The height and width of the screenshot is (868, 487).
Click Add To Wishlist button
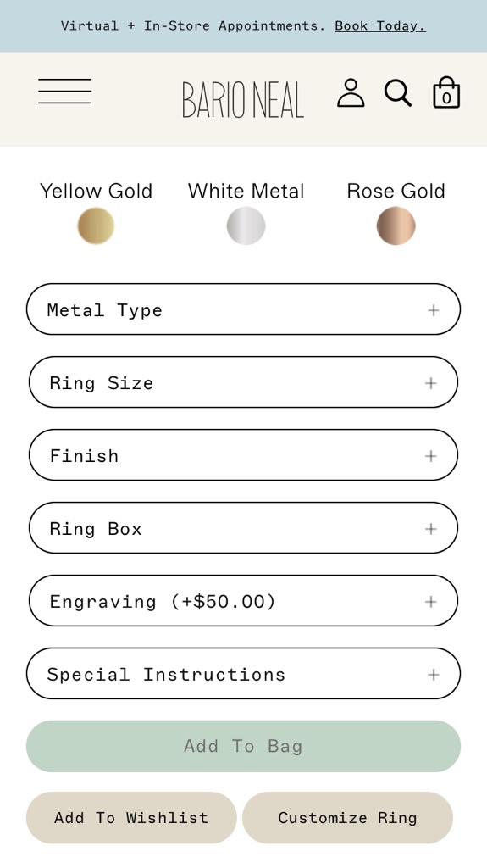[x=131, y=818]
